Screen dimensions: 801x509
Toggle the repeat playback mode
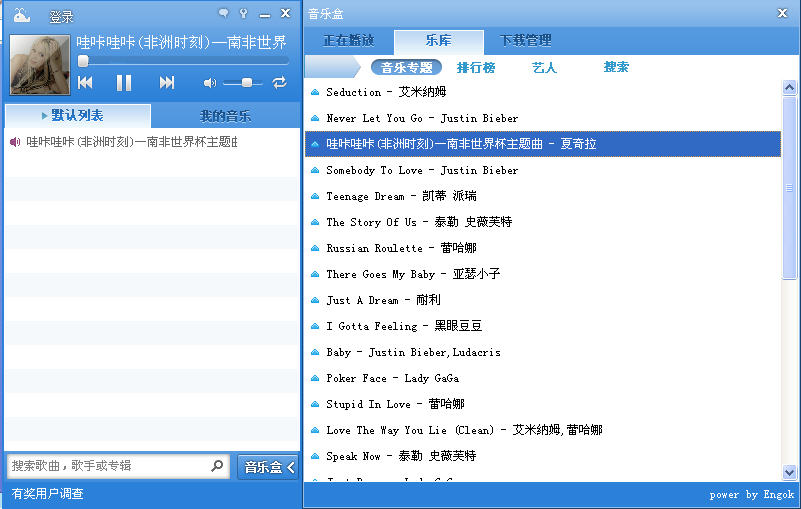(279, 83)
